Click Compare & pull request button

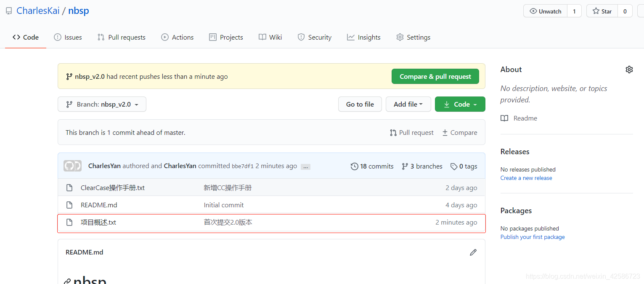pos(435,76)
